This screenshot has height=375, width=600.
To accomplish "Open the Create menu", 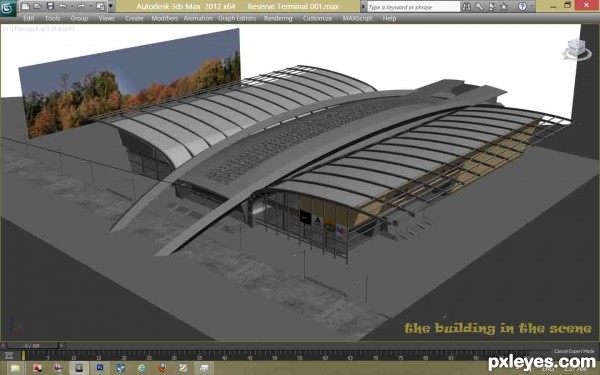I will [x=134, y=18].
